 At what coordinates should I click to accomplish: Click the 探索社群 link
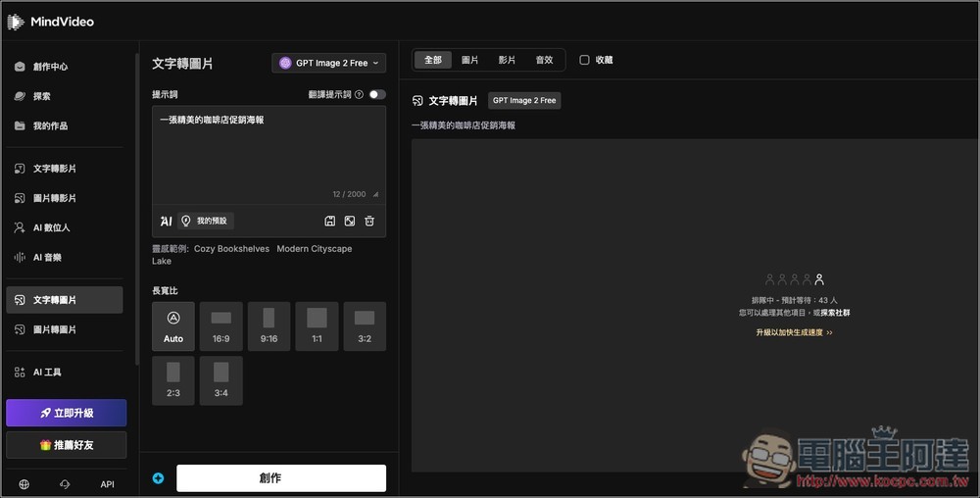coord(835,313)
